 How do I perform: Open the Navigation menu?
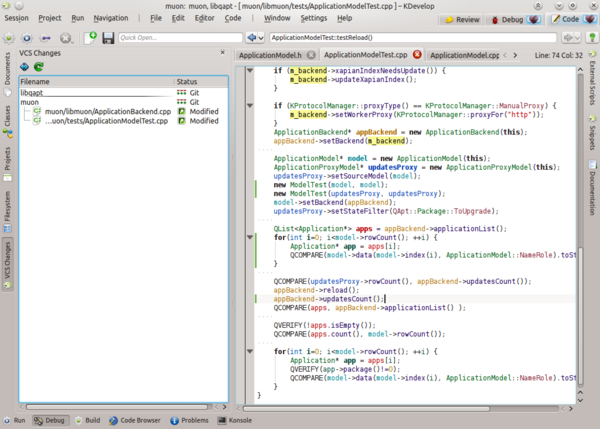tap(110, 18)
